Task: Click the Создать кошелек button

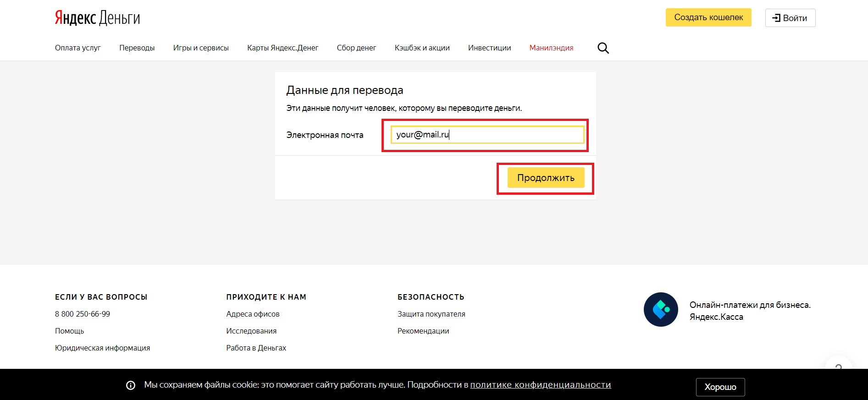Action: (708, 17)
